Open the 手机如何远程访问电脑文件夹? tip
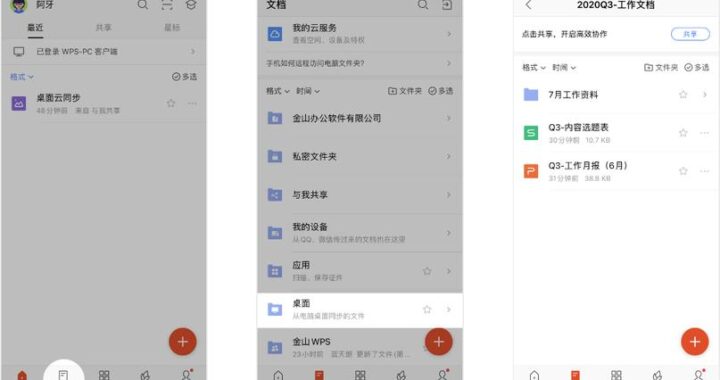Viewport: 720px width, 380px height. (x=360, y=63)
